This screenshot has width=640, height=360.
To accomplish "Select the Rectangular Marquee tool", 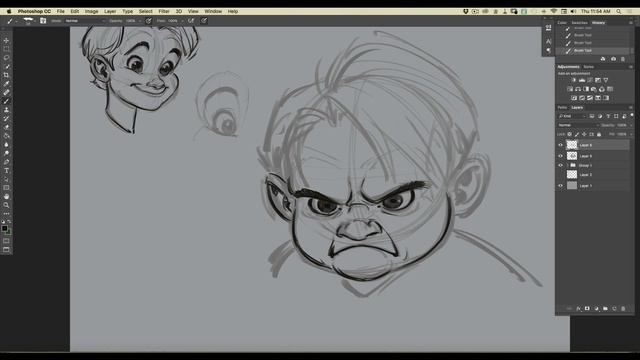I will coord(6,49).
